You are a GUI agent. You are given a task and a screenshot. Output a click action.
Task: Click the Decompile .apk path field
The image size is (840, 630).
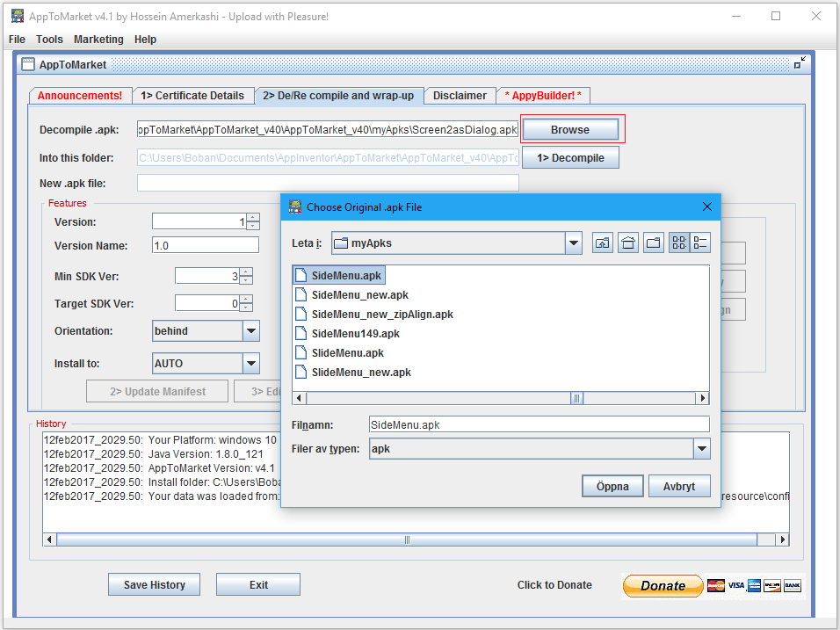[328, 130]
